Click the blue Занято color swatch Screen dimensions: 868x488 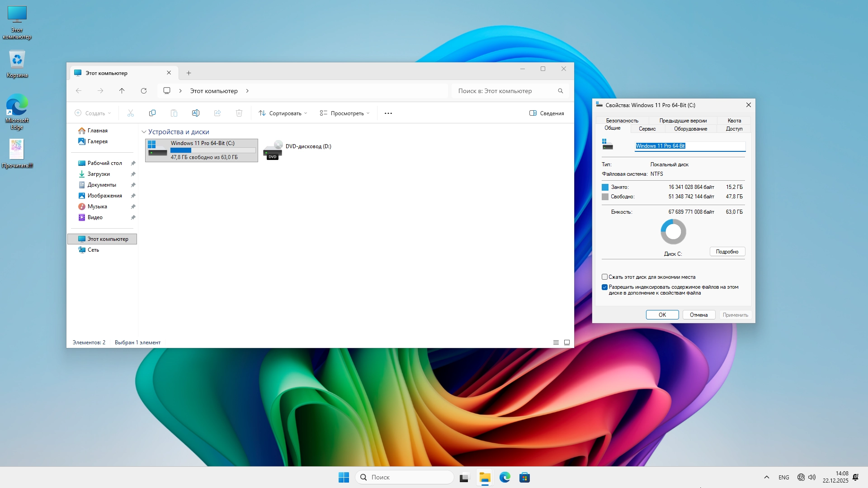(x=605, y=187)
